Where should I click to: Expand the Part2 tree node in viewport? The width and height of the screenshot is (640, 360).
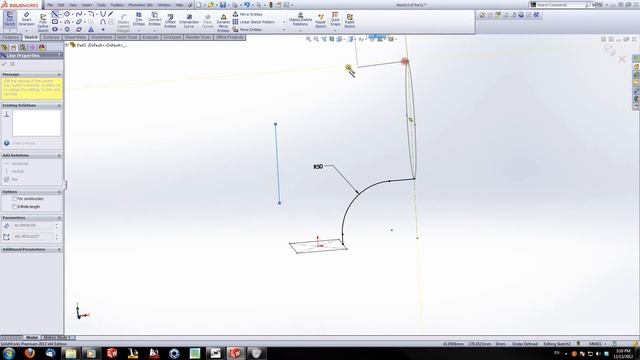click(67, 45)
